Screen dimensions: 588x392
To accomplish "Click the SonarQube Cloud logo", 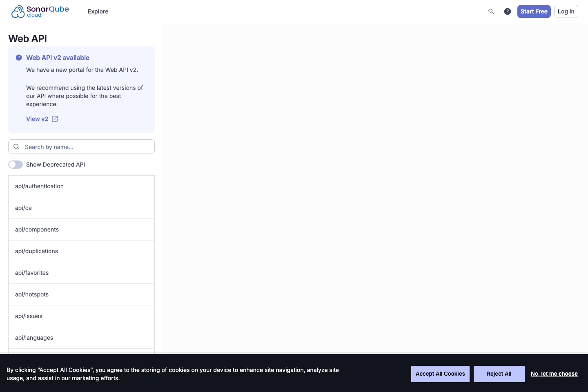I will 40,11.
